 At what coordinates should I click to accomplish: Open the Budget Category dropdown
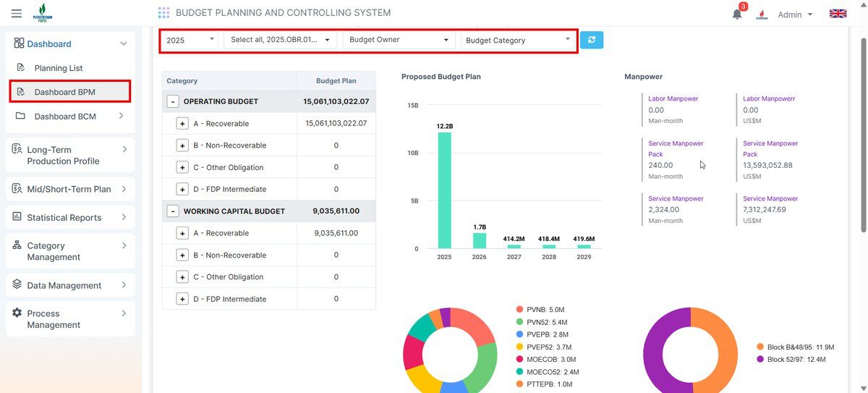pyautogui.click(x=518, y=40)
